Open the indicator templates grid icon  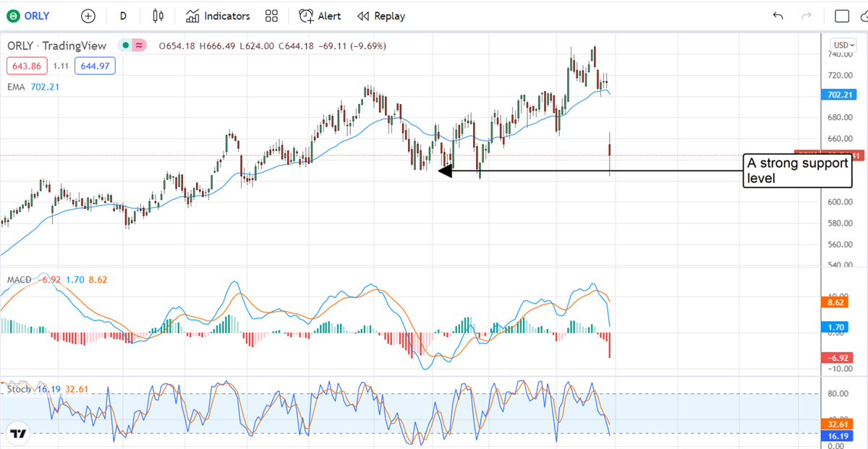coord(272,16)
